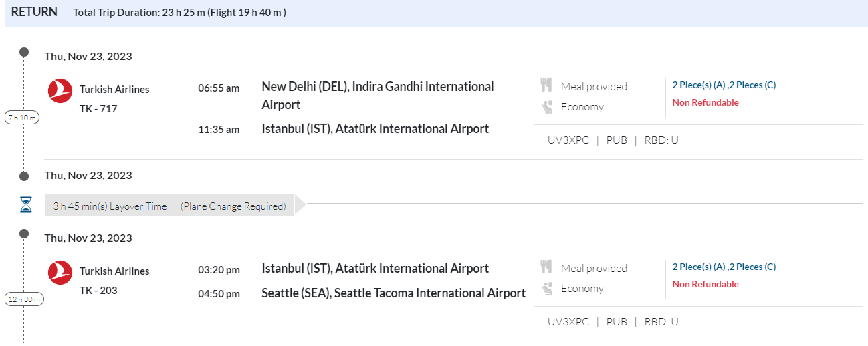Click fare basis UV3XPC on first flight
Viewport: 868px width, 346px height.
[568, 140]
